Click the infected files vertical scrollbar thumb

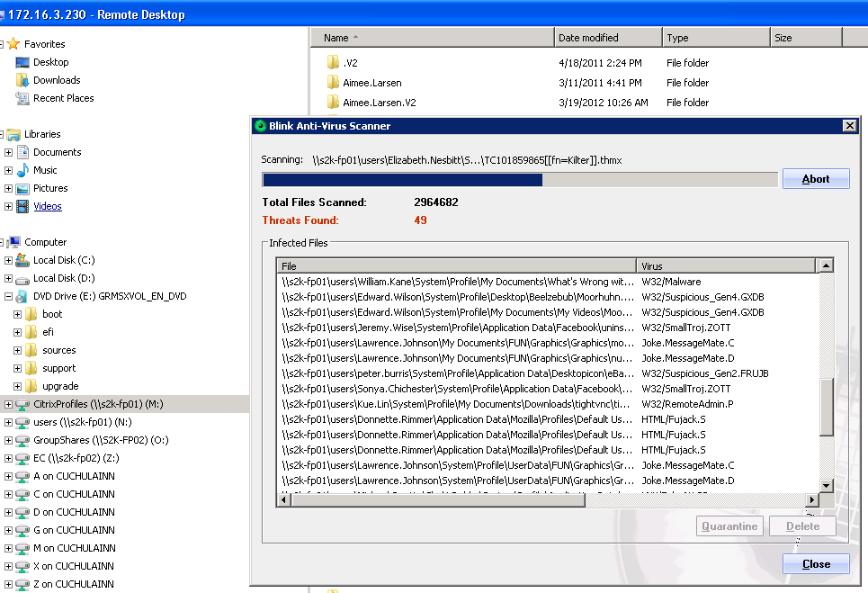point(826,407)
